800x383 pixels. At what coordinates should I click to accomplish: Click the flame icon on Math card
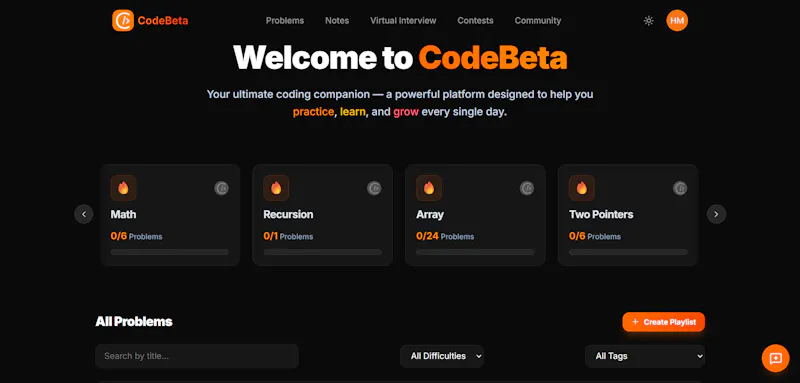click(x=123, y=188)
